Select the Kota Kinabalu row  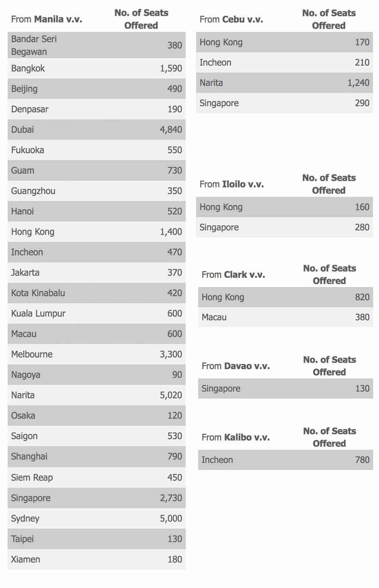click(x=96, y=293)
